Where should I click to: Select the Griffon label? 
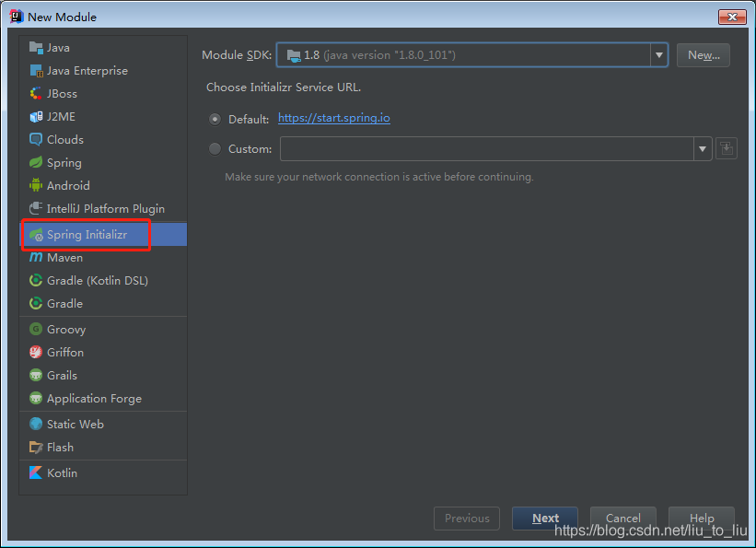pyautogui.click(x=65, y=352)
